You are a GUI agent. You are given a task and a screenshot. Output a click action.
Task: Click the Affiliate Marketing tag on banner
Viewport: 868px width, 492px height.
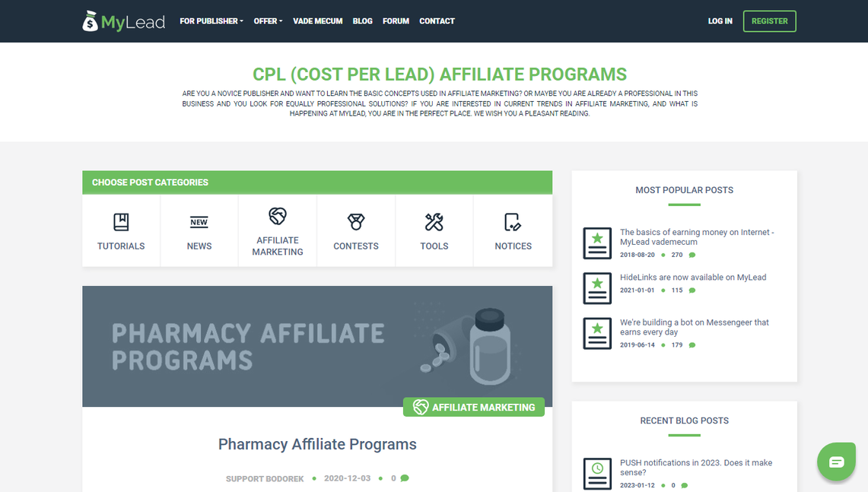pos(474,408)
